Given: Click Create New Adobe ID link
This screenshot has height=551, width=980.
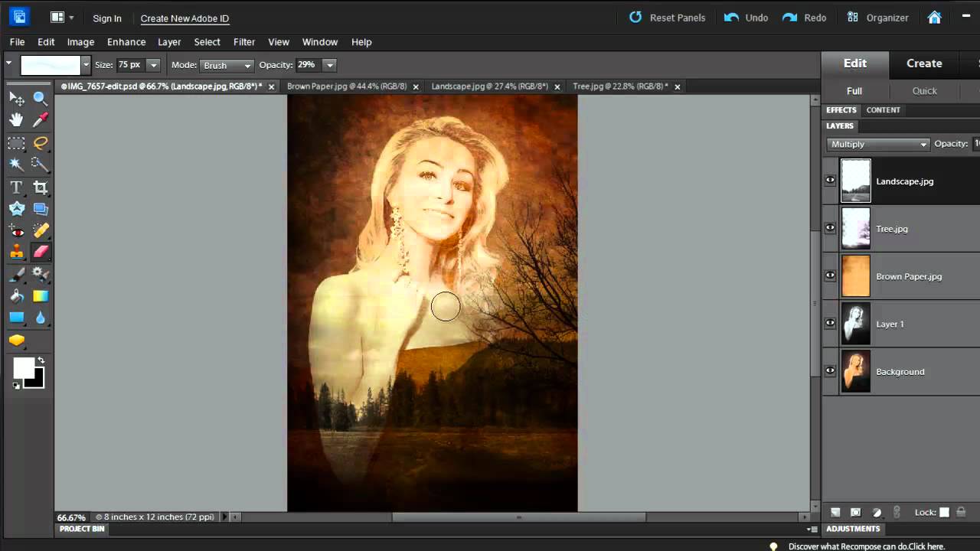Looking at the screenshot, I should 185,18.
